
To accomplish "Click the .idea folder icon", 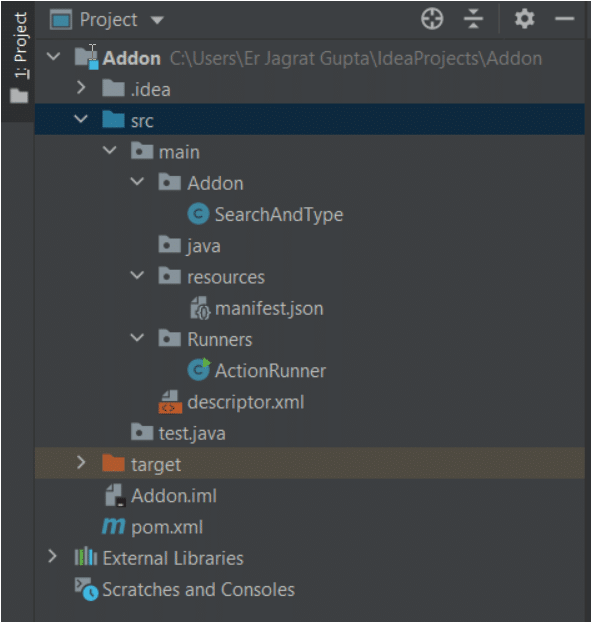I will [113, 88].
